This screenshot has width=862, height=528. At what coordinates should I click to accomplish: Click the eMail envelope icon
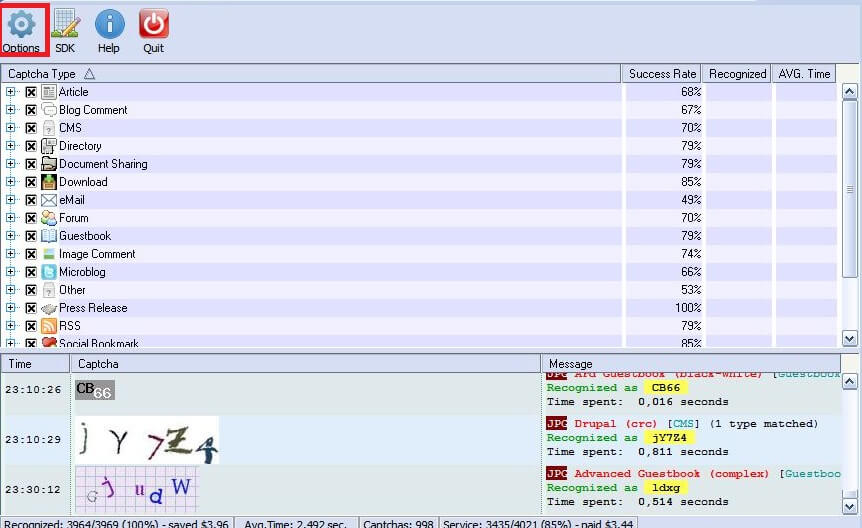tap(49, 200)
